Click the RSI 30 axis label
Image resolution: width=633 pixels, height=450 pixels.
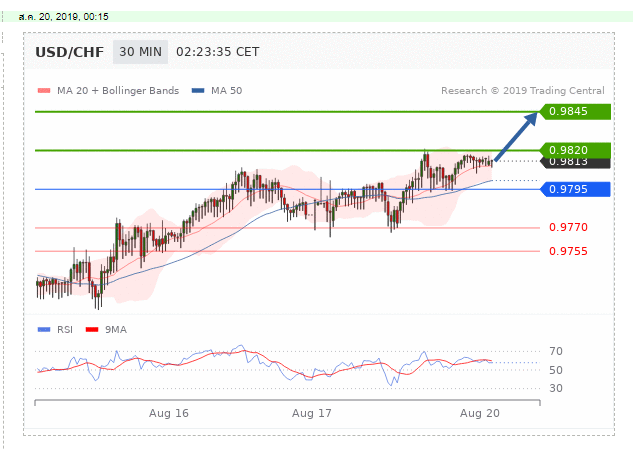556,388
